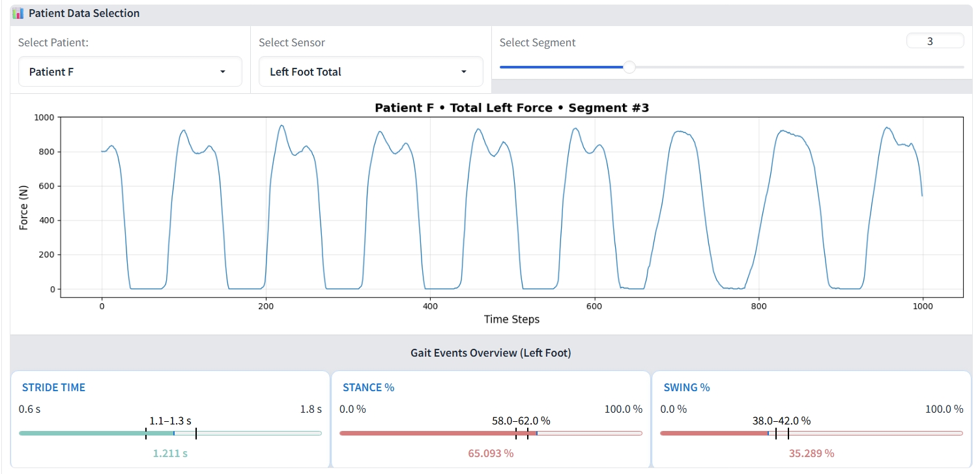Open the Select Sensor dropdown arrow
980x474 pixels.
(463, 72)
